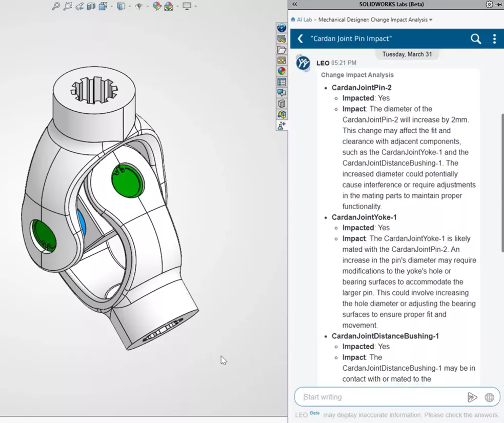Click the globe language icon in chat box
The height and width of the screenshot is (423, 504).
click(490, 397)
